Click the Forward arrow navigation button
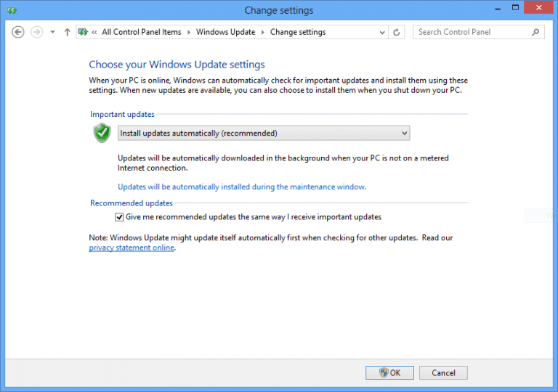 (x=36, y=32)
